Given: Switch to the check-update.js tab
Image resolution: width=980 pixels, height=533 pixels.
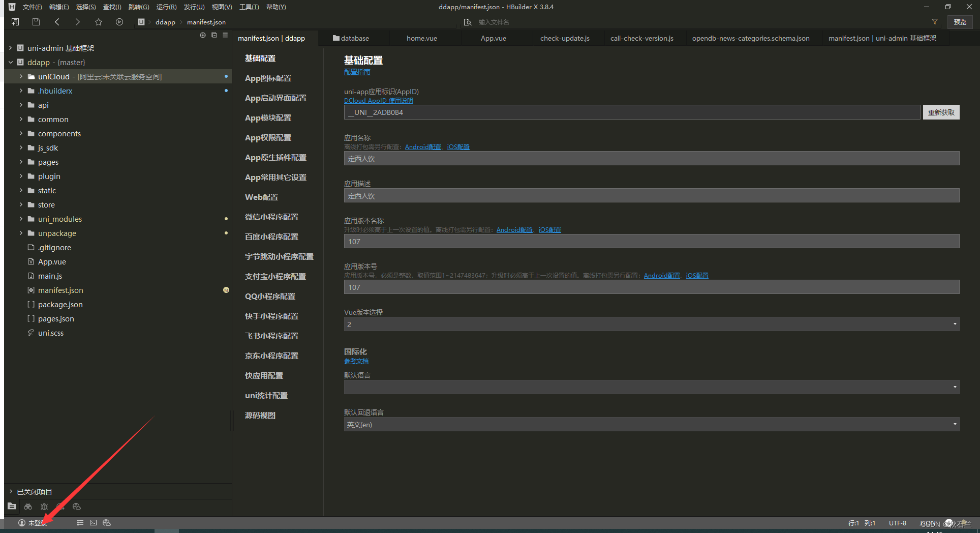Looking at the screenshot, I should point(565,38).
